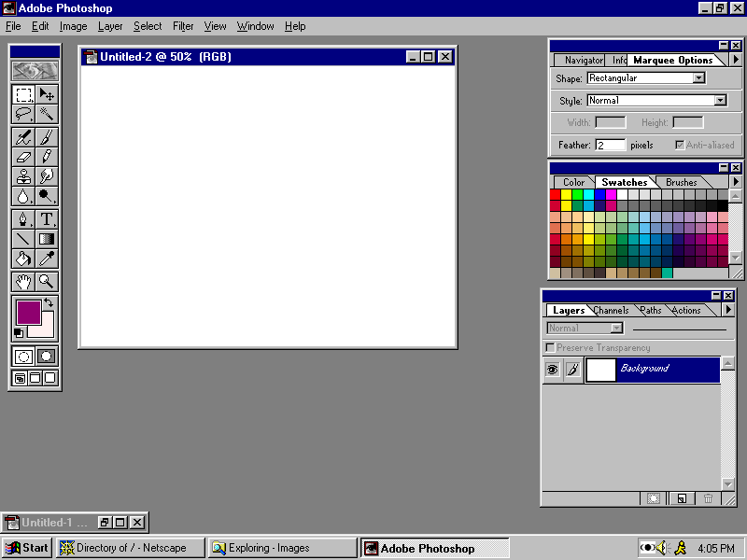Select the Airbrush tool
The image size is (747, 560).
pyautogui.click(x=23, y=137)
